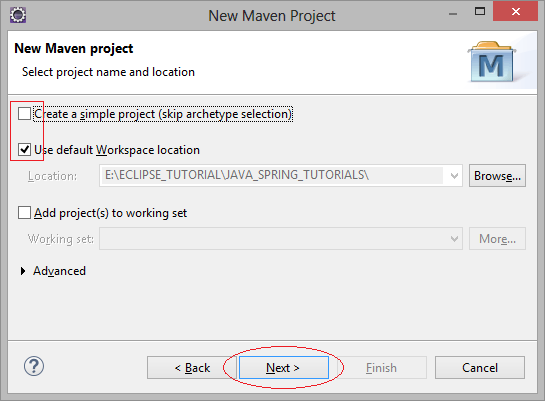This screenshot has height=401, width=545.
Task: Maximize the New Maven Project window
Action: (x=480, y=11)
